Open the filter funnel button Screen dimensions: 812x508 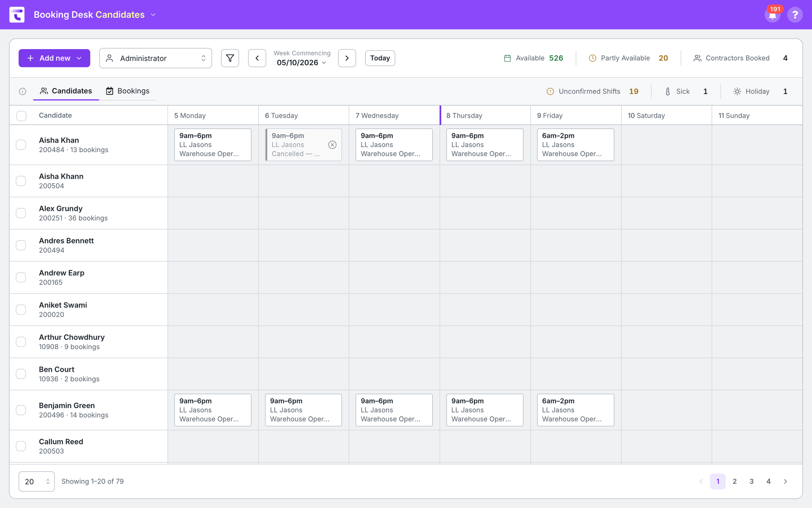[x=230, y=58]
